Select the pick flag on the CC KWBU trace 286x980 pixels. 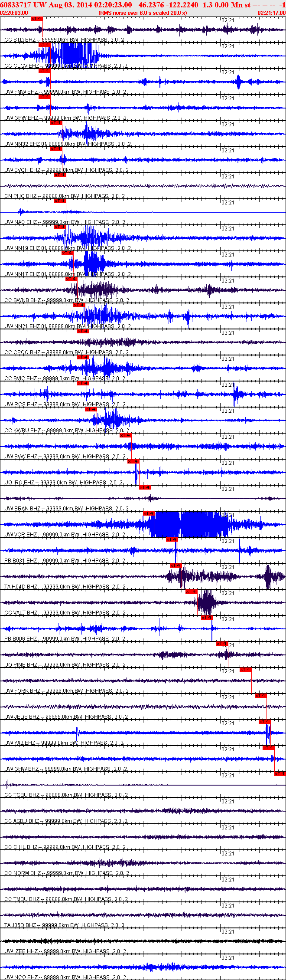click(x=91, y=409)
